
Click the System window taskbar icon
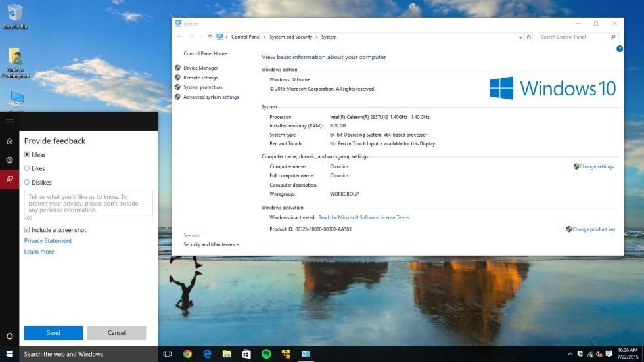click(x=306, y=354)
